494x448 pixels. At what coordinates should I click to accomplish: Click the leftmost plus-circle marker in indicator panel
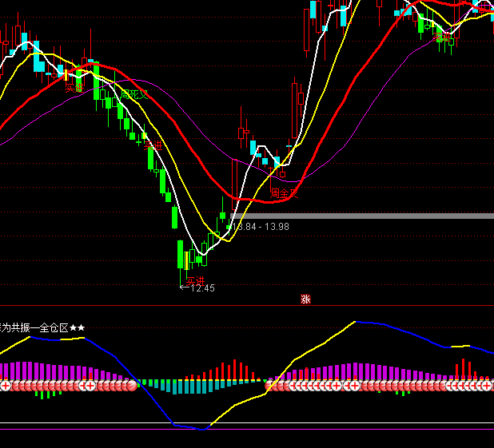pos(6,386)
